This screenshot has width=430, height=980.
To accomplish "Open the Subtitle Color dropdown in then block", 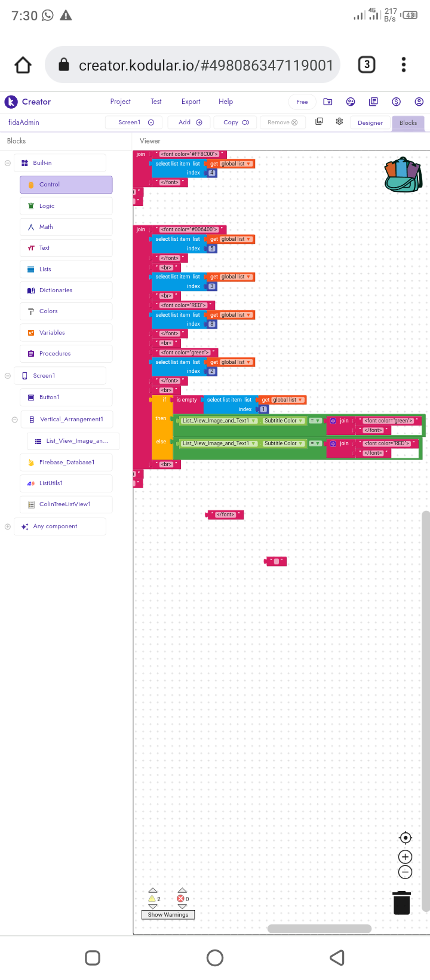I will pyautogui.click(x=283, y=421).
